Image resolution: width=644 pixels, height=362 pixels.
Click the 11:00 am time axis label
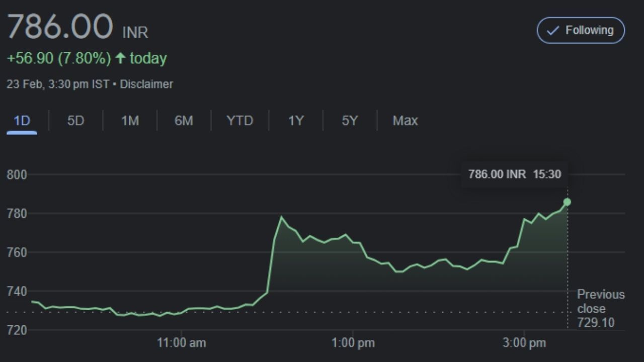[181, 343]
